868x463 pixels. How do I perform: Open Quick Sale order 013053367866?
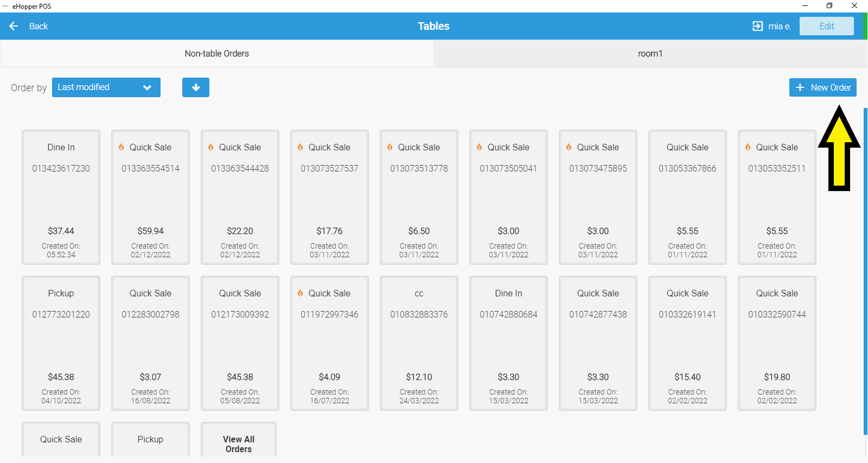click(688, 197)
